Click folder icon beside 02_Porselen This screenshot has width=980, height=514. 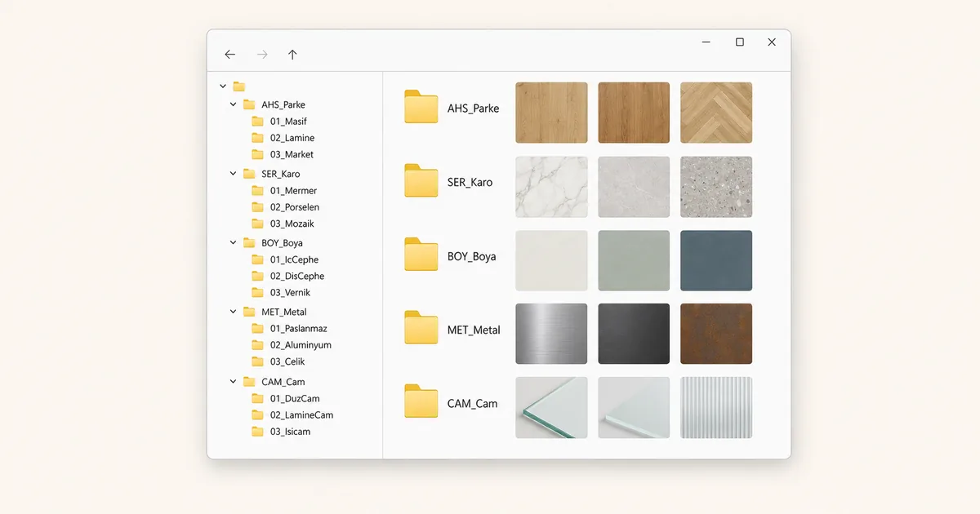(x=258, y=207)
